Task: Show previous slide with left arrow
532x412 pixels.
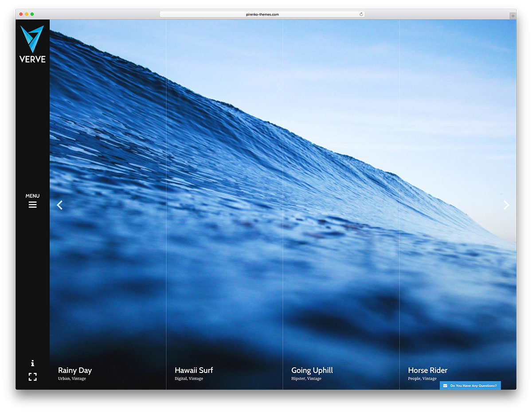Action: (59, 205)
